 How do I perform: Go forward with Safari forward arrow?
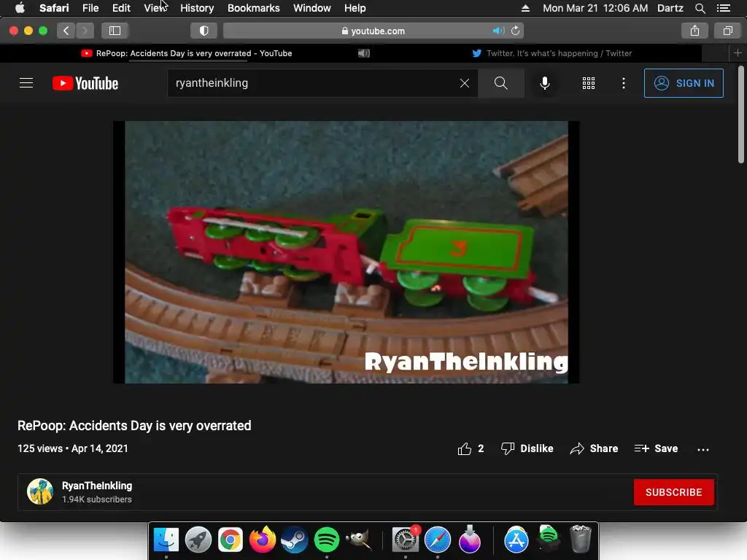coord(85,31)
